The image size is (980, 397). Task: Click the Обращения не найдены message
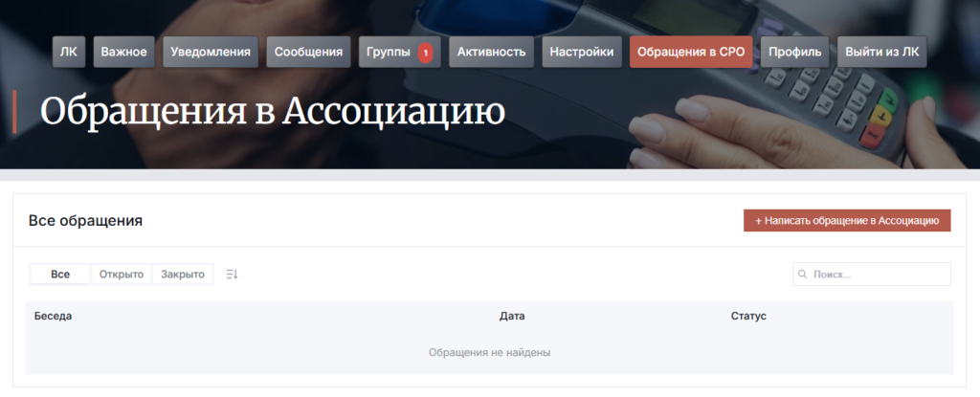(x=489, y=353)
